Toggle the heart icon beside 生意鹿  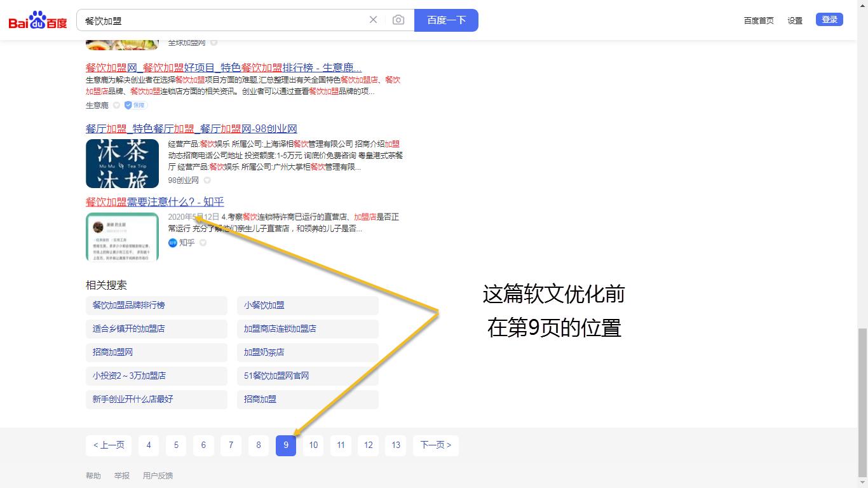tap(116, 105)
